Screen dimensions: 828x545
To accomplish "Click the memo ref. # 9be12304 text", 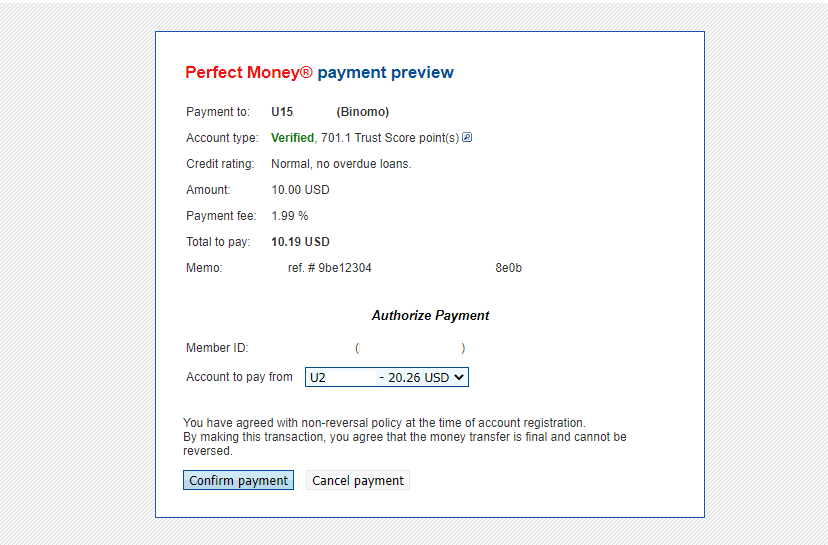I will tap(330, 268).
